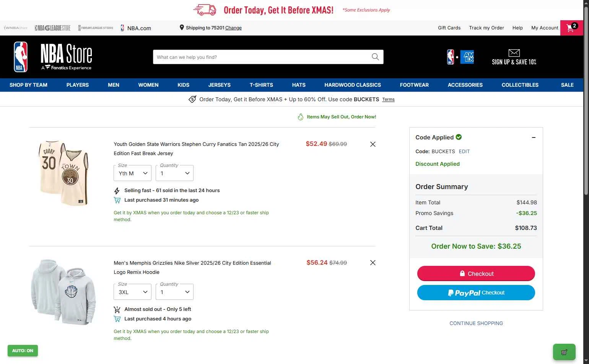Open the promo Terms link
589x364 pixels.
click(388, 99)
